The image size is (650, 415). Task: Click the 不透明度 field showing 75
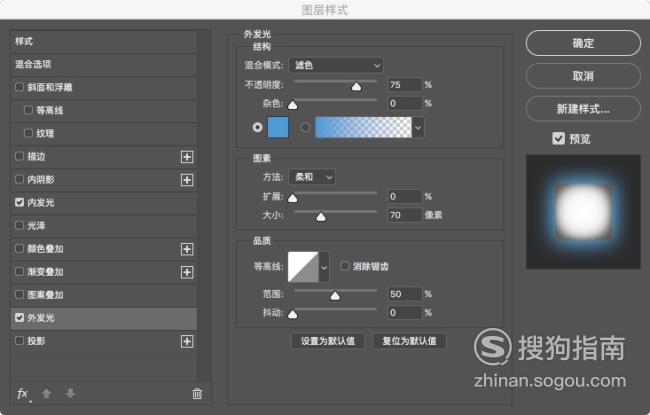(405, 85)
